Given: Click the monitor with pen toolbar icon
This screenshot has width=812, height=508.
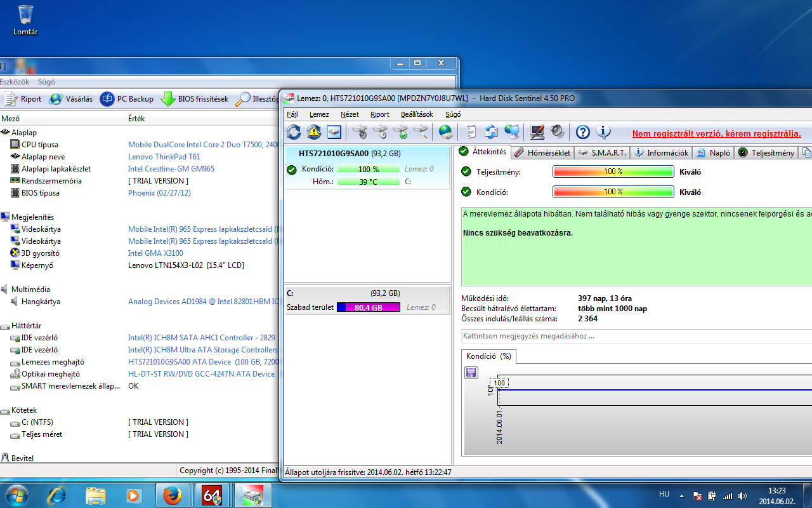Looking at the screenshot, I should point(537,132).
